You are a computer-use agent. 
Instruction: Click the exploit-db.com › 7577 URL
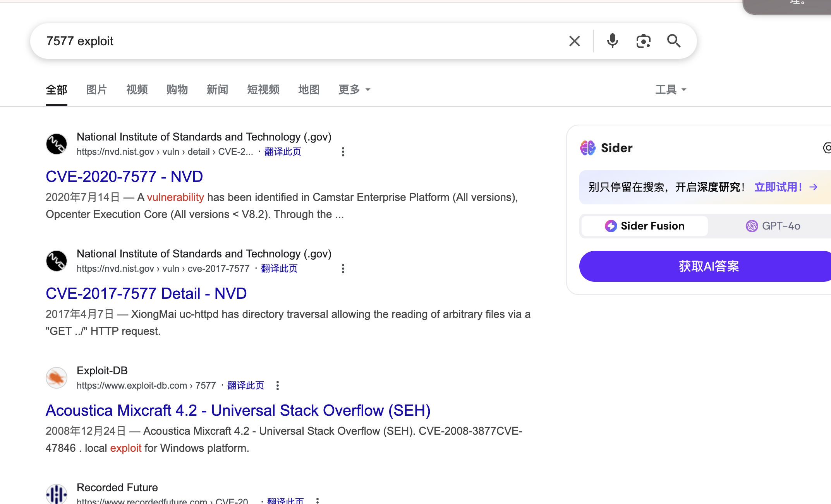pos(146,386)
